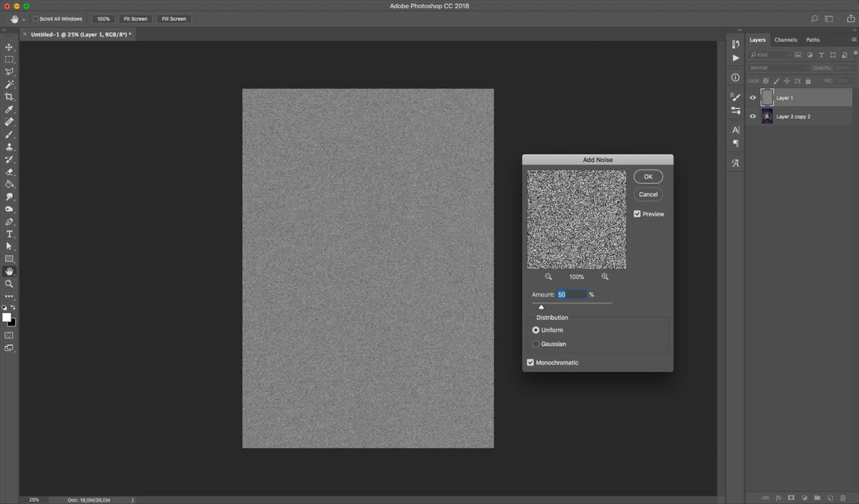Choose the Zoom tool in toolbar
859x504 pixels.
click(9, 283)
